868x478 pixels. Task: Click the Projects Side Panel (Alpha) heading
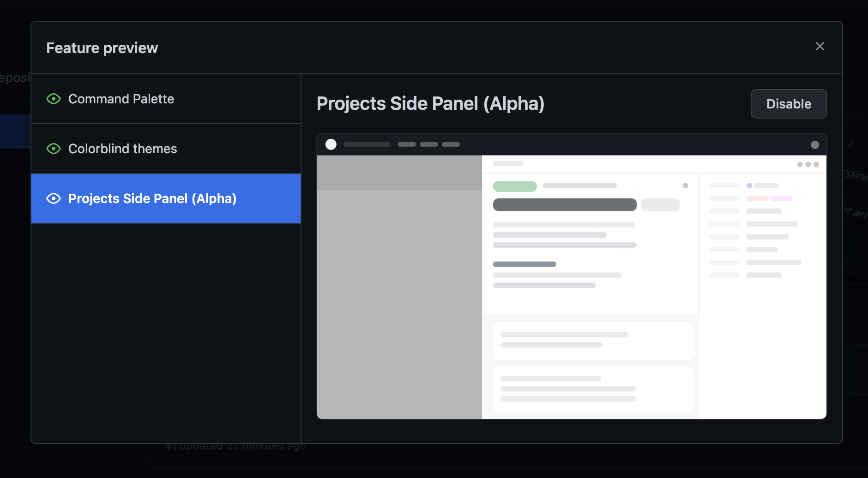tap(430, 103)
